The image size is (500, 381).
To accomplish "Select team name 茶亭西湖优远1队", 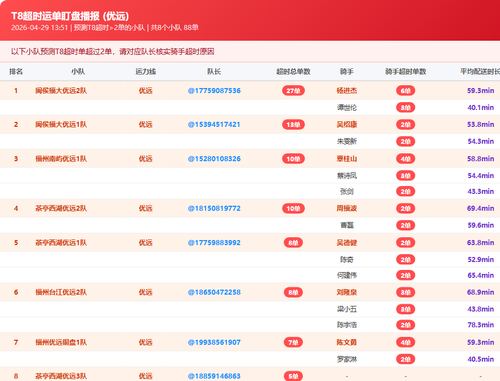I will (x=61, y=243).
